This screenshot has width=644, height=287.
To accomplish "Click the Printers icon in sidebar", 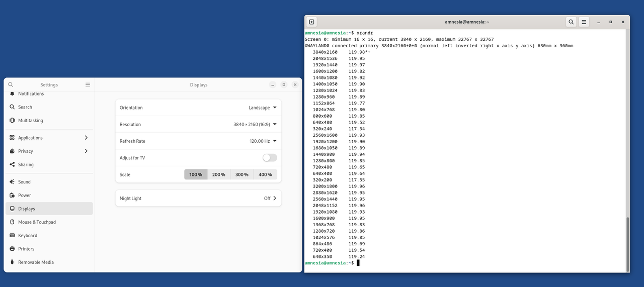I will coord(12,249).
